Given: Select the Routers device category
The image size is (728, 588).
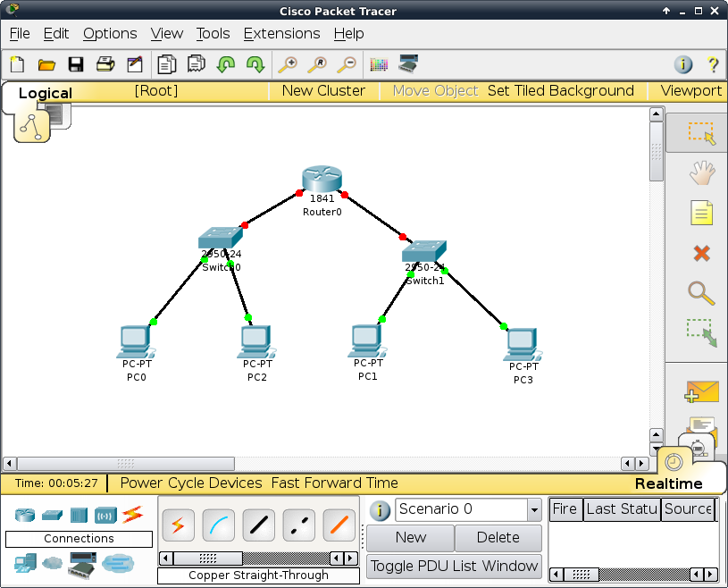Looking at the screenshot, I should (x=25, y=515).
